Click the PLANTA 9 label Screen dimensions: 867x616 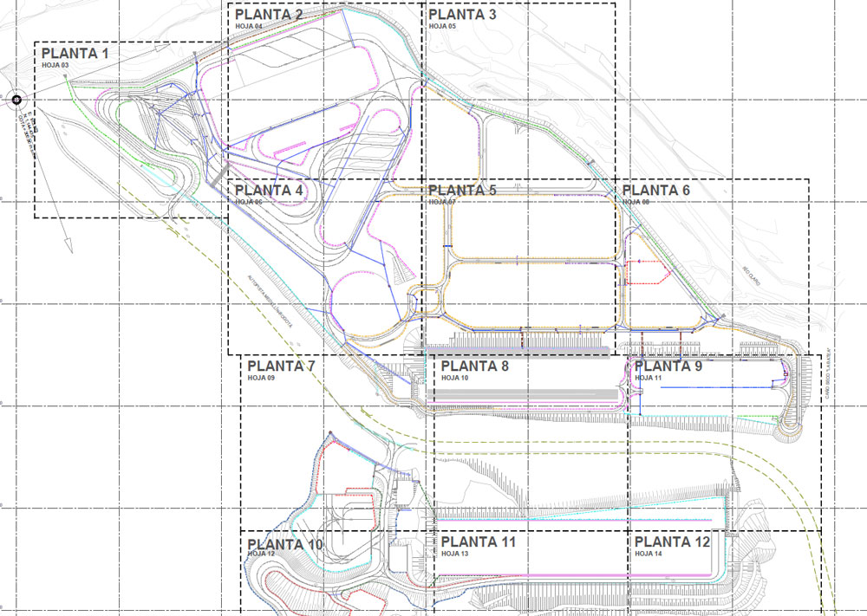[668, 366]
